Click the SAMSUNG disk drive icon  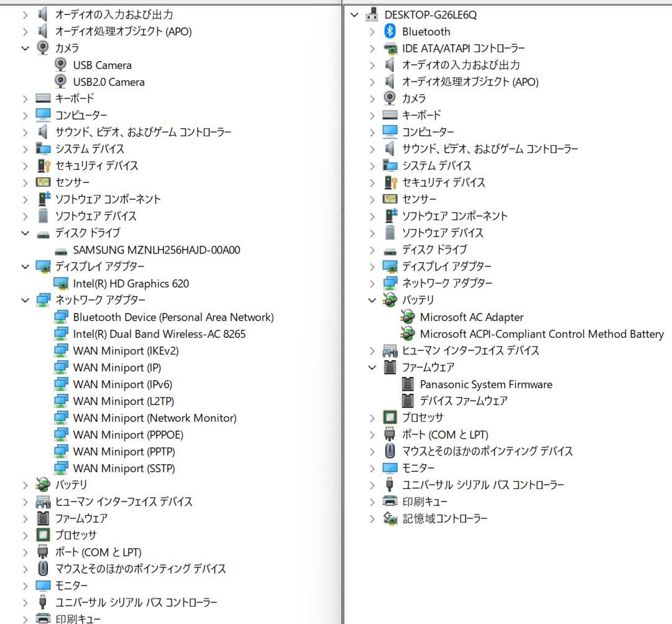(61, 251)
